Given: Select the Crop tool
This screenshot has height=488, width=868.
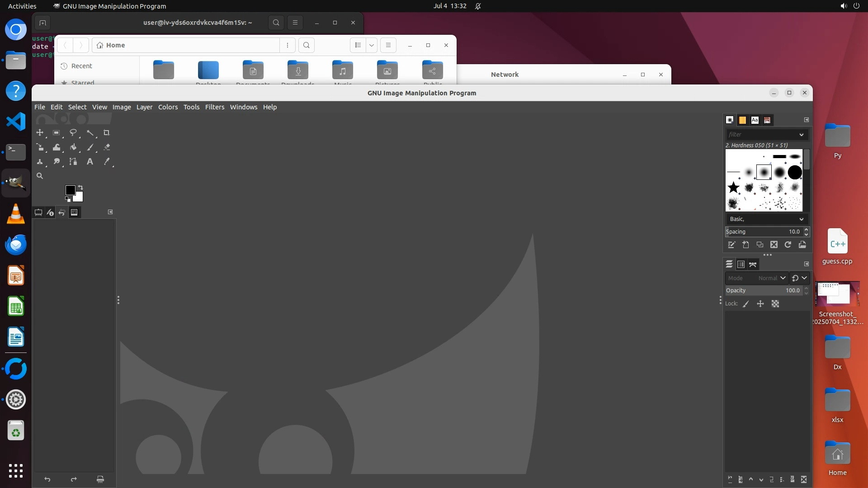Looking at the screenshot, I should coord(106,133).
